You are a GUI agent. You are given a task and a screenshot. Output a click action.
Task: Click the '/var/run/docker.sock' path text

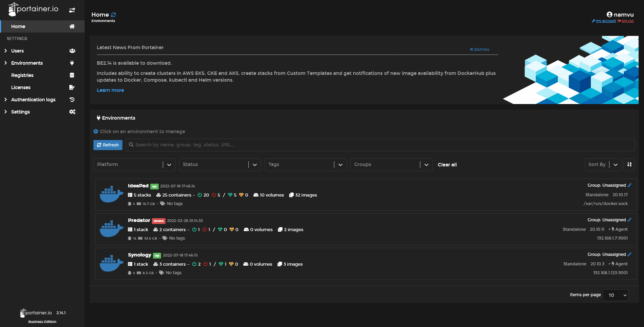click(x=606, y=204)
